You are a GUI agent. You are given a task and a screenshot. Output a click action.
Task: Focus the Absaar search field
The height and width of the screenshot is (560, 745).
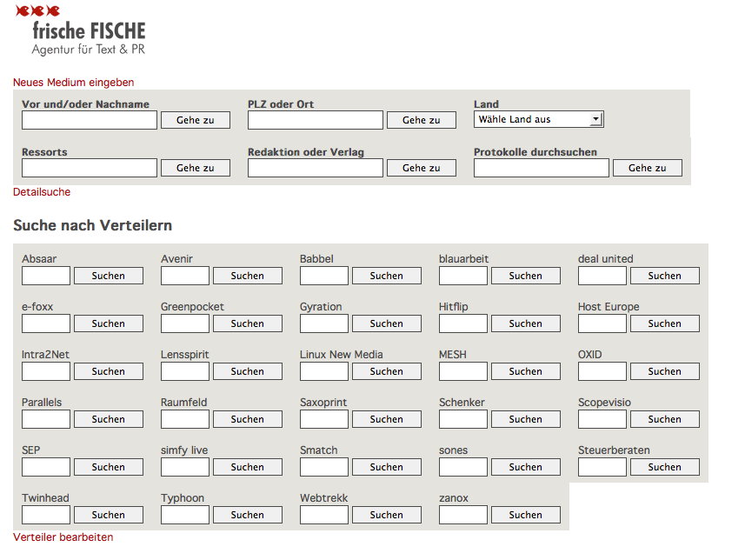tap(45, 276)
